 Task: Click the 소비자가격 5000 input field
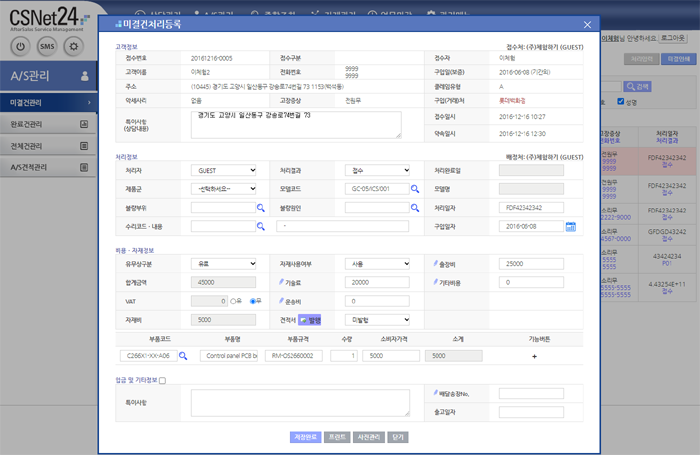click(x=391, y=356)
